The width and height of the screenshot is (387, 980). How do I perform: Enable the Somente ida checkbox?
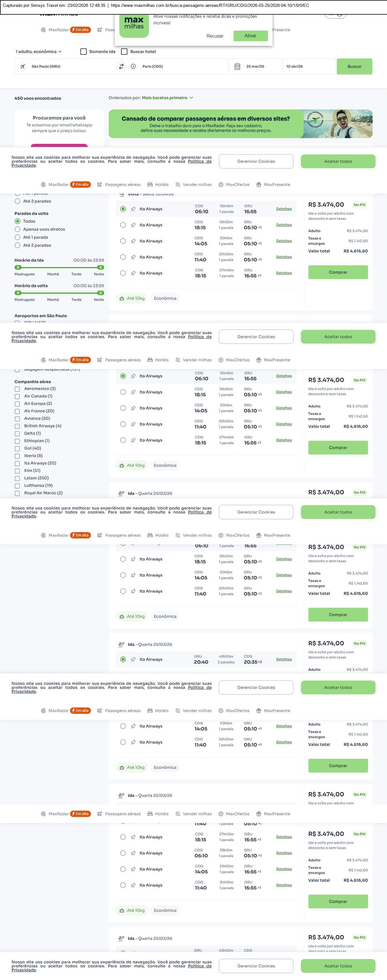point(83,52)
